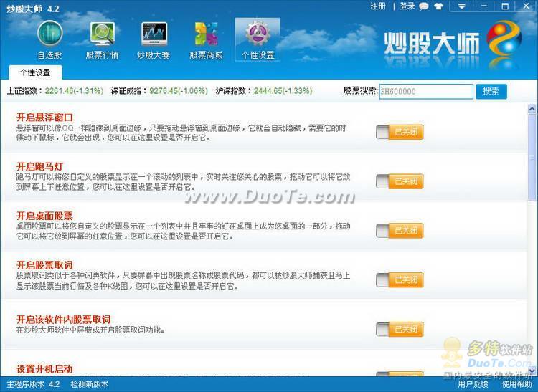
Task: Click the vertical scrollbar thumb
Action: (532, 157)
